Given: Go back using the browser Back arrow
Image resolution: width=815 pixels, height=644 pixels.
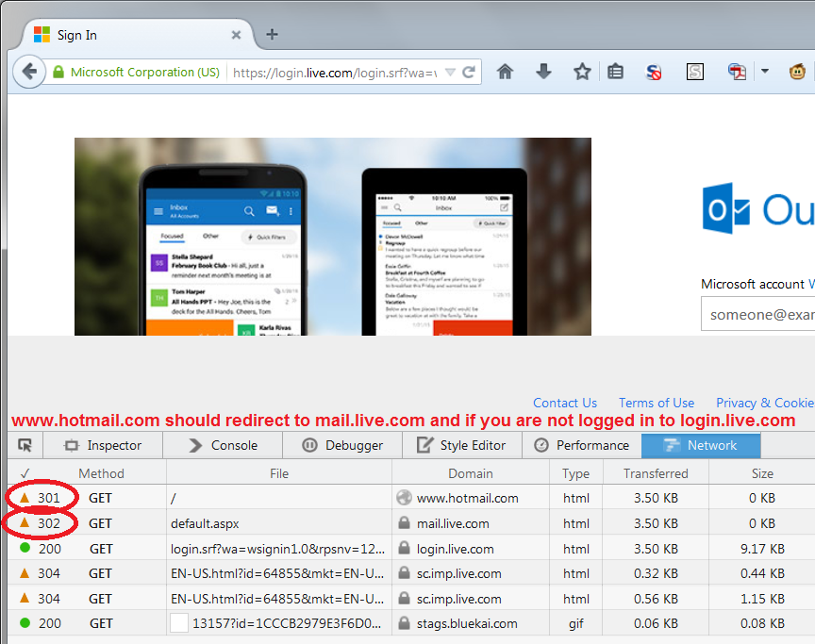Looking at the screenshot, I should coord(28,71).
